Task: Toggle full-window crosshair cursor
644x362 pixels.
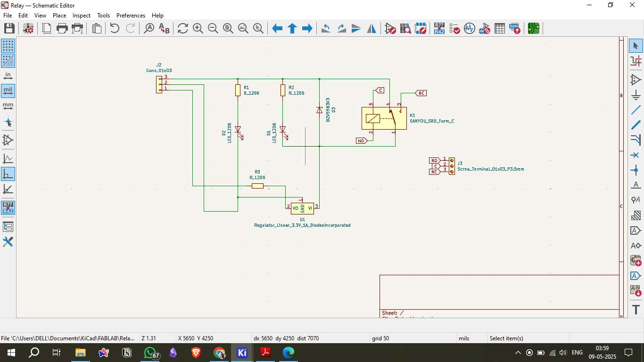Action: pyautogui.click(x=8, y=123)
